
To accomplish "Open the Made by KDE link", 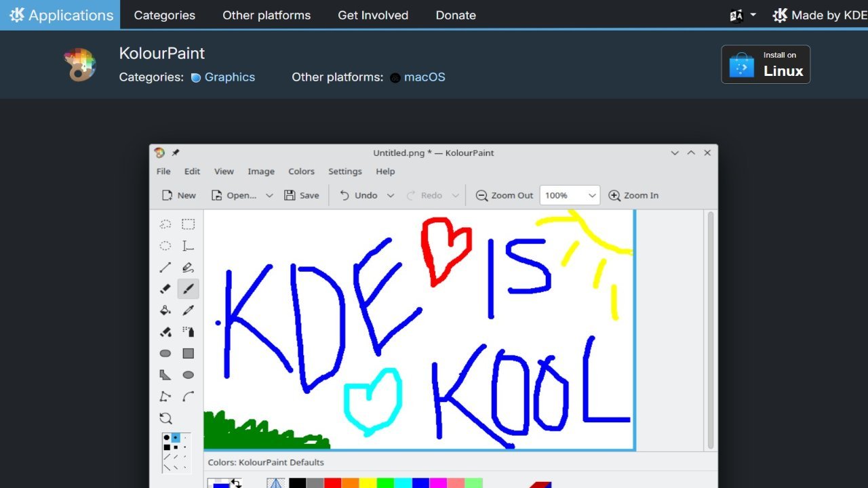I will tap(820, 15).
